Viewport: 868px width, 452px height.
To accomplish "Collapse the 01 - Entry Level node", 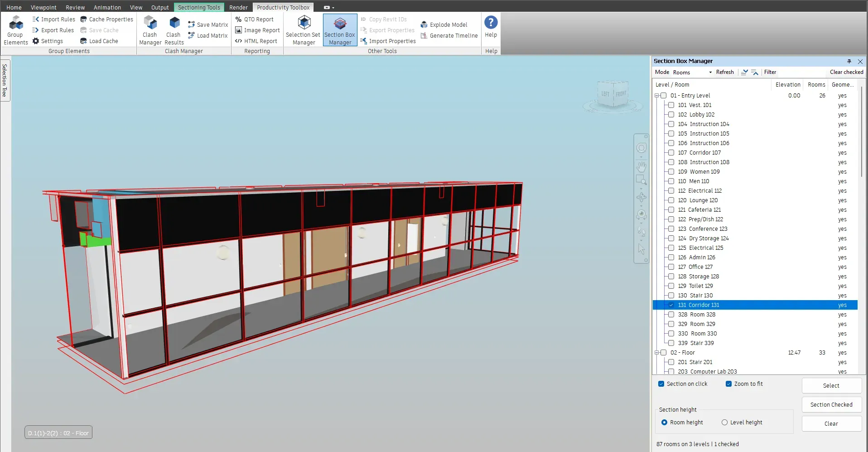I will pos(657,96).
